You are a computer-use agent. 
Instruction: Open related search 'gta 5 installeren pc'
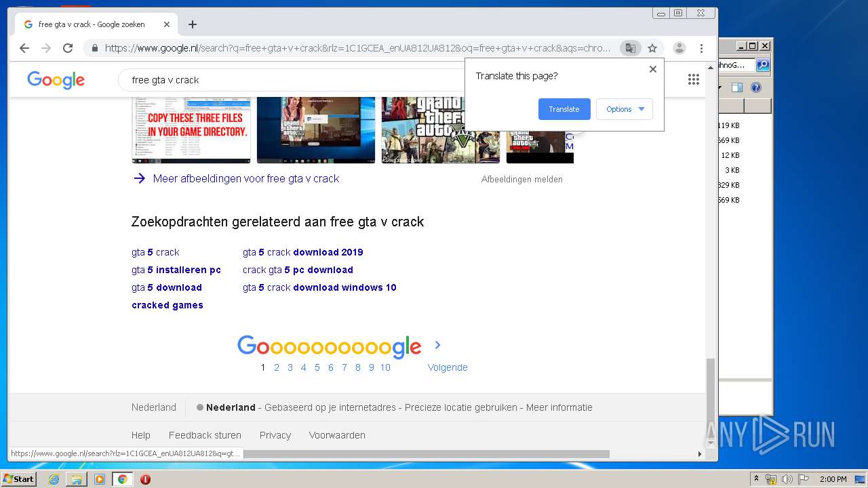(x=176, y=270)
